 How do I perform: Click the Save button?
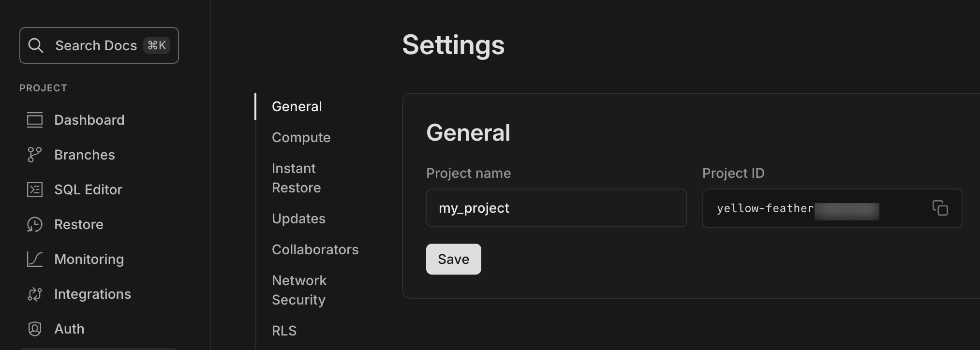[x=454, y=259]
